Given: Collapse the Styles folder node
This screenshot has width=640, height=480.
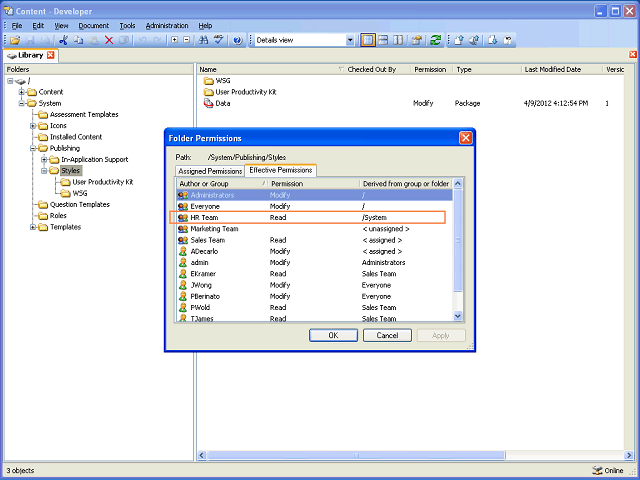Looking at the screenshot, I should pyautogui.click(x=44, y=171).
